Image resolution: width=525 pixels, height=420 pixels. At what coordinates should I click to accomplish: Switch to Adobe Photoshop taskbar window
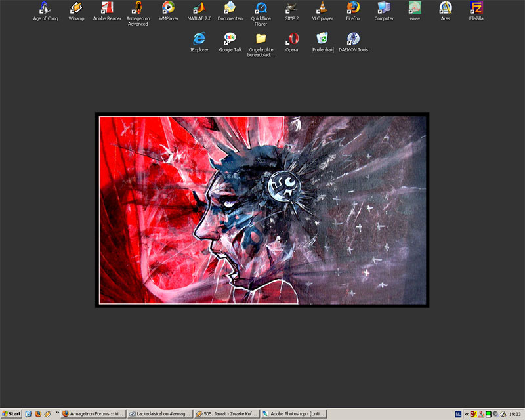point(293,414)
